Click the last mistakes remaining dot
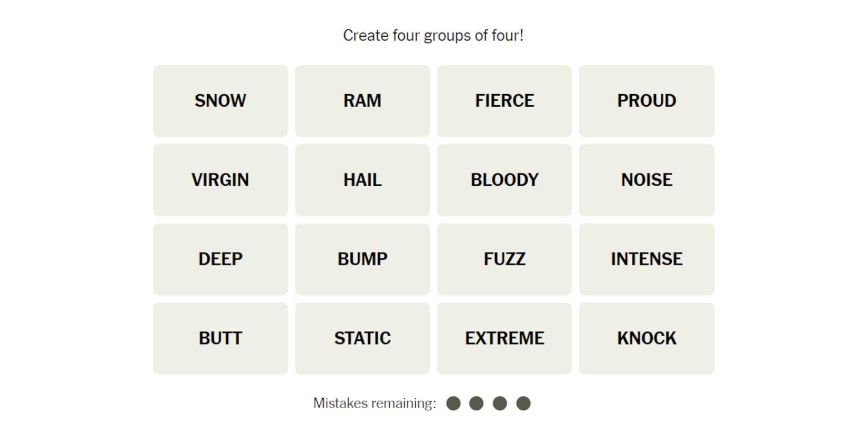Image resolution: width=868 pixels, height=434 pixels. [x=523, y=403]
